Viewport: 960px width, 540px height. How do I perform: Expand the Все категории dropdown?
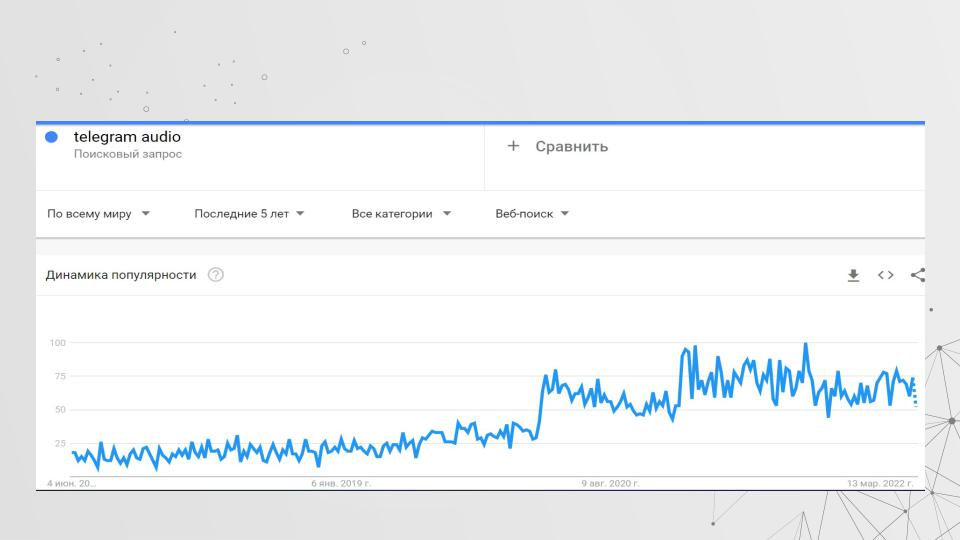401,213
